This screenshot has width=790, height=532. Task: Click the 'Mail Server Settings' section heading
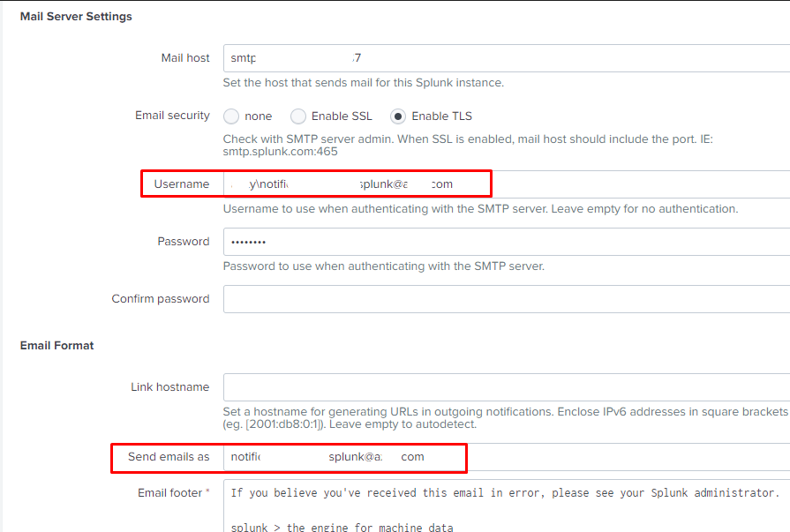click(x=76, y=17)
